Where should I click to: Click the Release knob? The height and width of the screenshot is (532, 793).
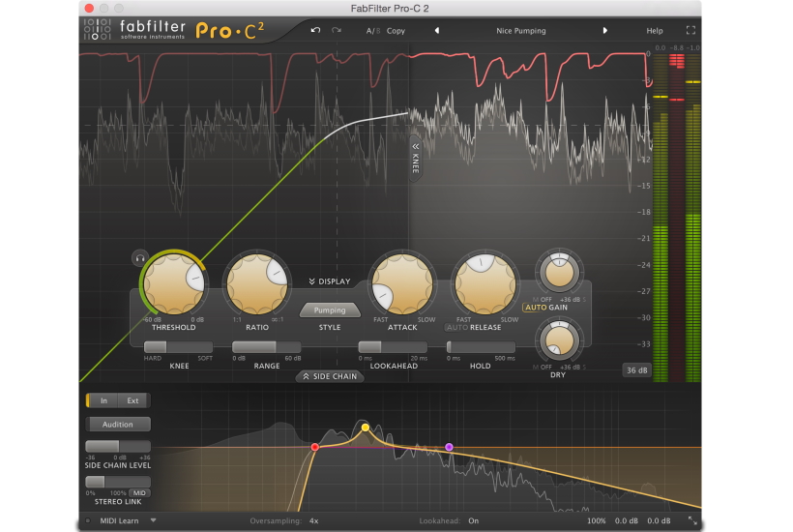(485, 283)
